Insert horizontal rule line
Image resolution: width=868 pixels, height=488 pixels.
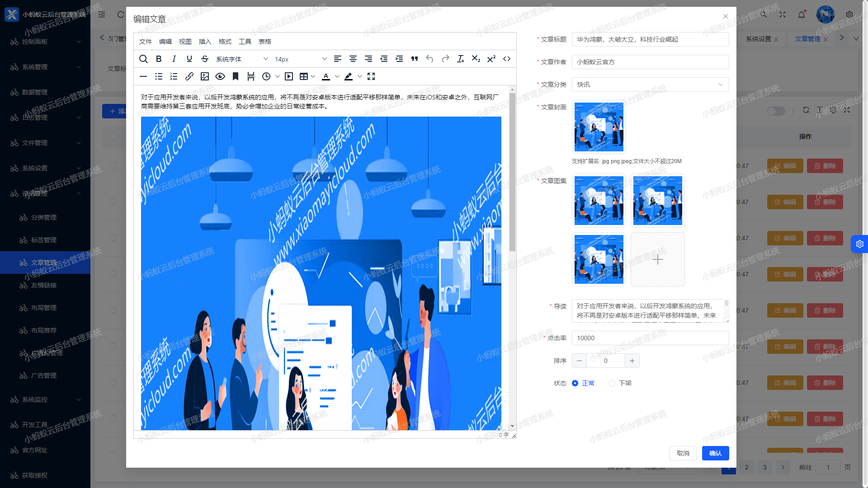click(143, 76)
